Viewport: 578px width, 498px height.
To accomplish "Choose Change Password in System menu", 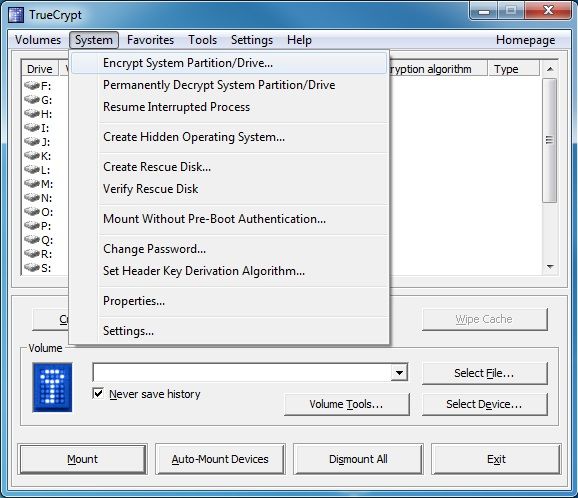I will coord(229,249).
